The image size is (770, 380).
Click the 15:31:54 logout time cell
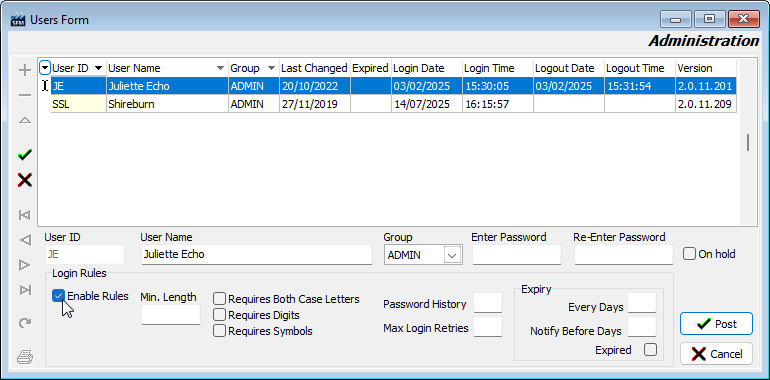639,86
